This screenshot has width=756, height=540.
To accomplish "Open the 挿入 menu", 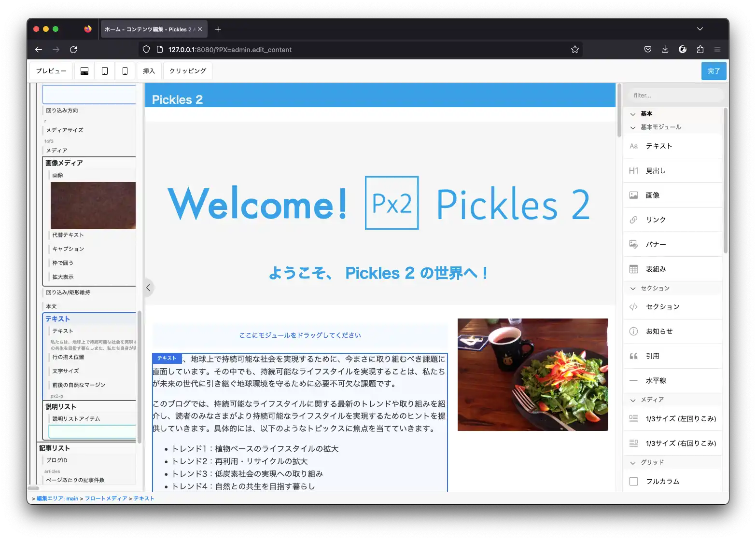I will pos(149,71).
